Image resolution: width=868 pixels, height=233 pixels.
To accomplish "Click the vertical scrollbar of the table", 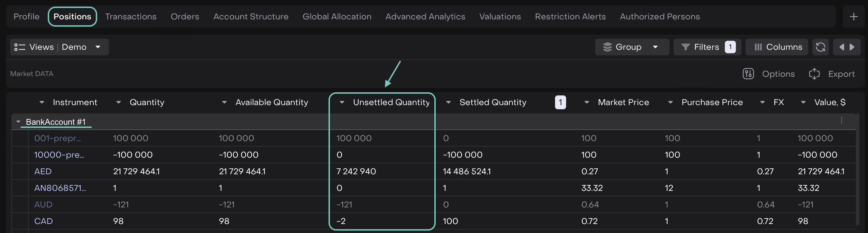I will point(857,169).
